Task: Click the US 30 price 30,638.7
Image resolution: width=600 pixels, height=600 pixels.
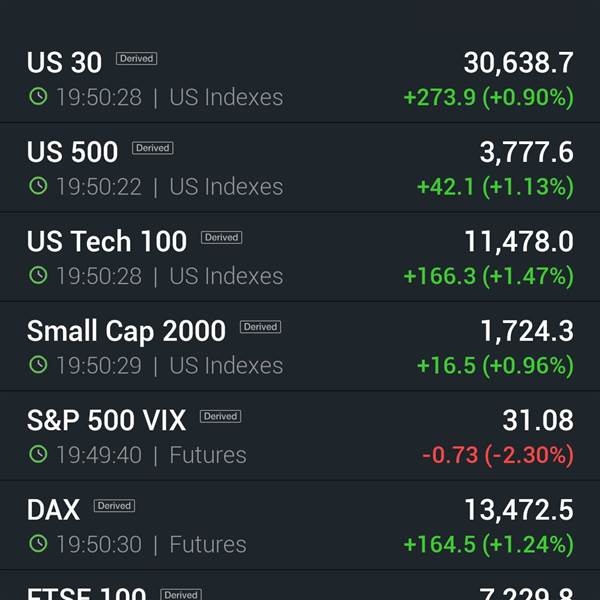Action: pyautogui.click(x=518, y=63)
